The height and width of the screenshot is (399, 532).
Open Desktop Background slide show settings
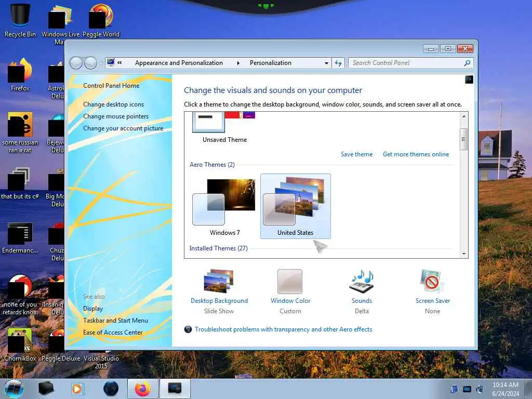click(219, 281)
